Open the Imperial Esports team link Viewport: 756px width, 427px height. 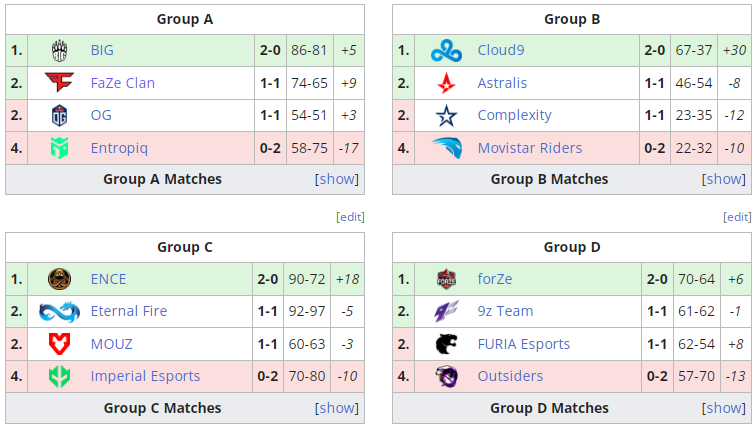145,376
